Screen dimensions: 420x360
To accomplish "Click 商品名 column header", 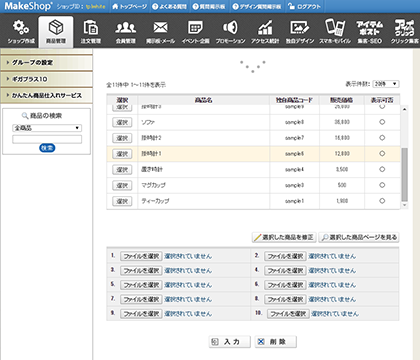I will (203, 100).
